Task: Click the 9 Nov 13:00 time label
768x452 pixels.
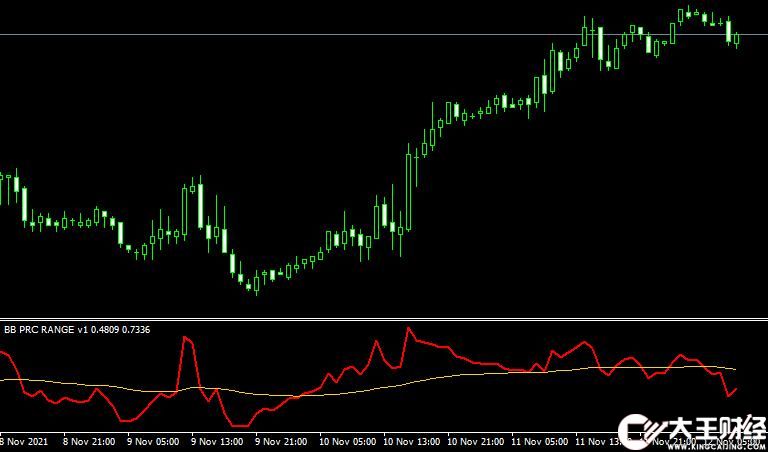Action: coord(218,442)
